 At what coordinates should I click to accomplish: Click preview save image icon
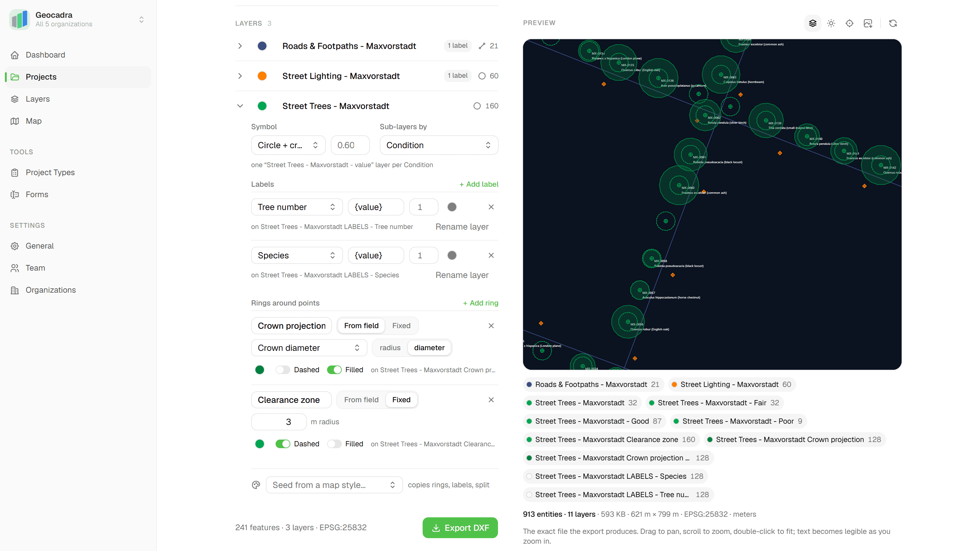868,23
